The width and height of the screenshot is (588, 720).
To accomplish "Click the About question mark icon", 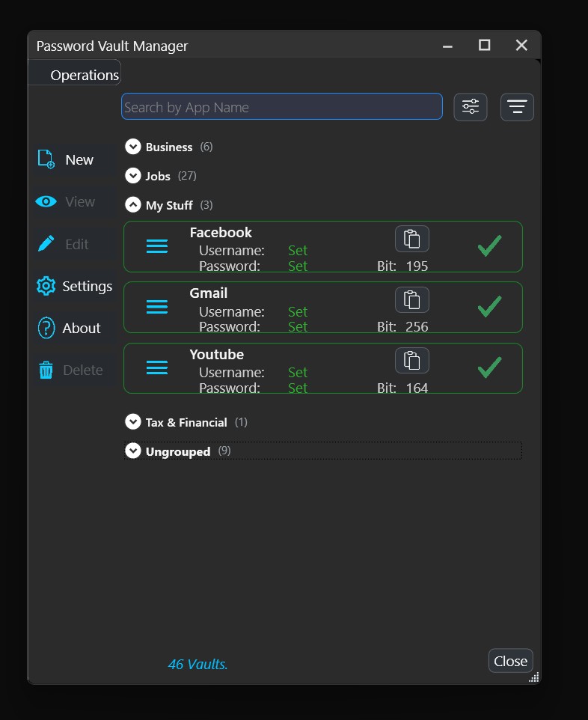I will click(46, 328).
